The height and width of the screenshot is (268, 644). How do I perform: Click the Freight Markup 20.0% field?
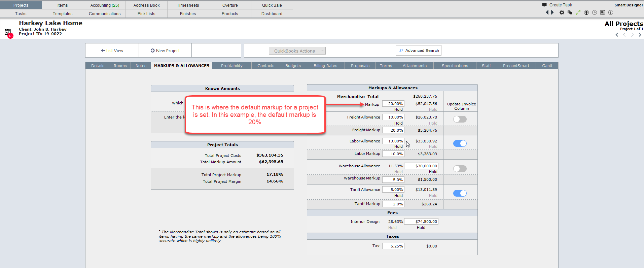(393, 130)
